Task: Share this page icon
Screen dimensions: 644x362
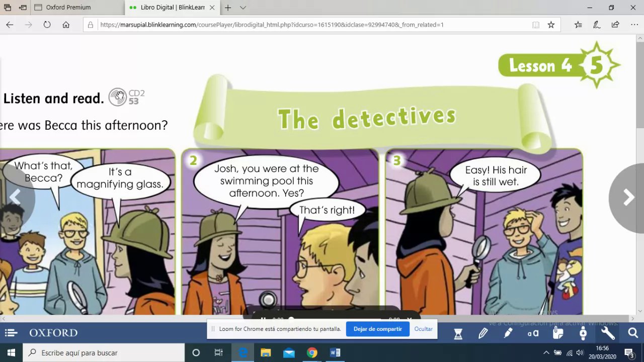Action: coord(615,25)
